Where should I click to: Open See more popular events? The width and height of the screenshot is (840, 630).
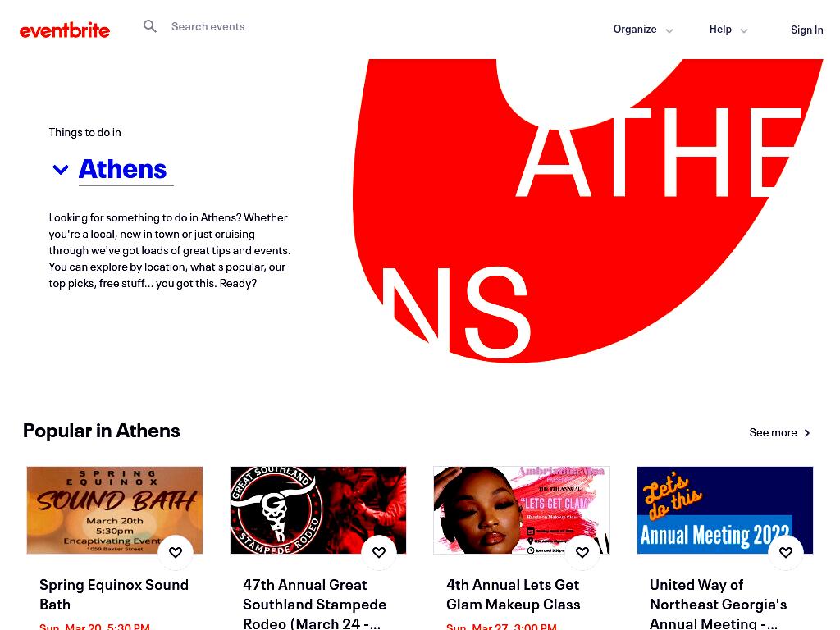tap(773, 432)
